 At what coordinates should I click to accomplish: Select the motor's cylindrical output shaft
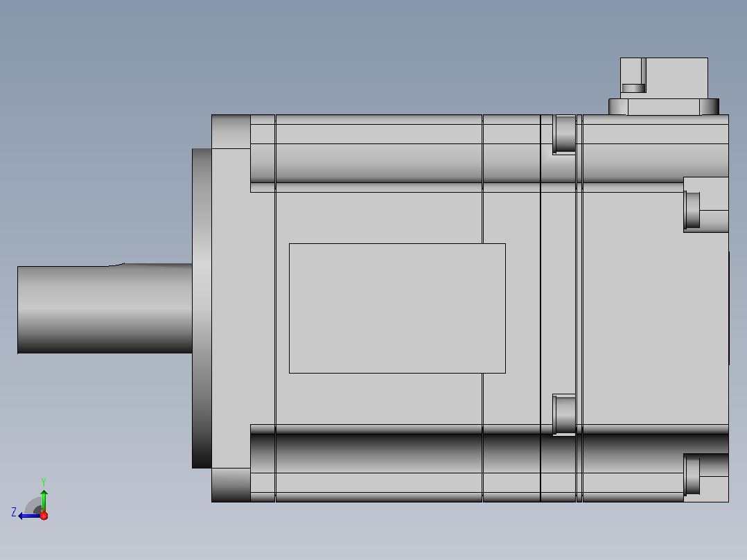(x=105, y=308)
